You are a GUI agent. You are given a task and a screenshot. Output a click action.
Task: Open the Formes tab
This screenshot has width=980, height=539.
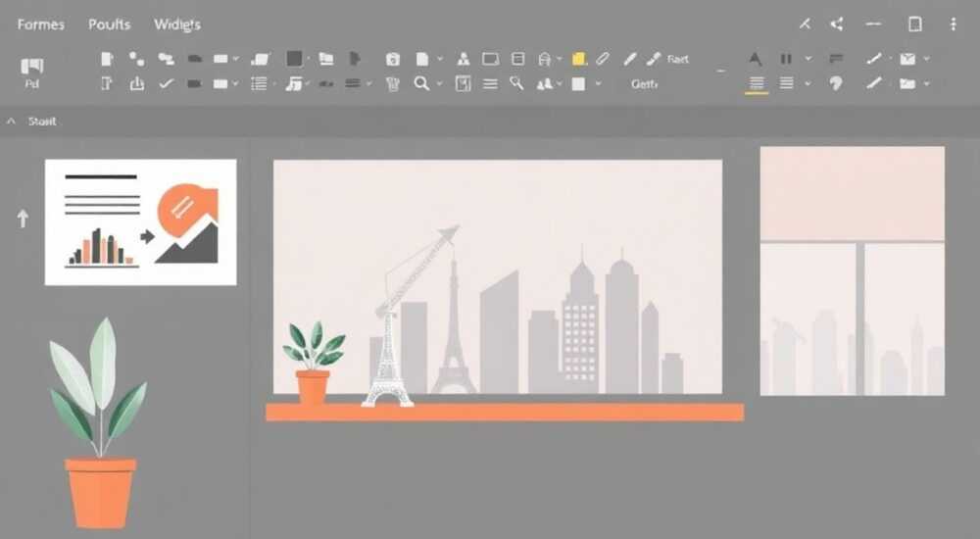[40, 24]
